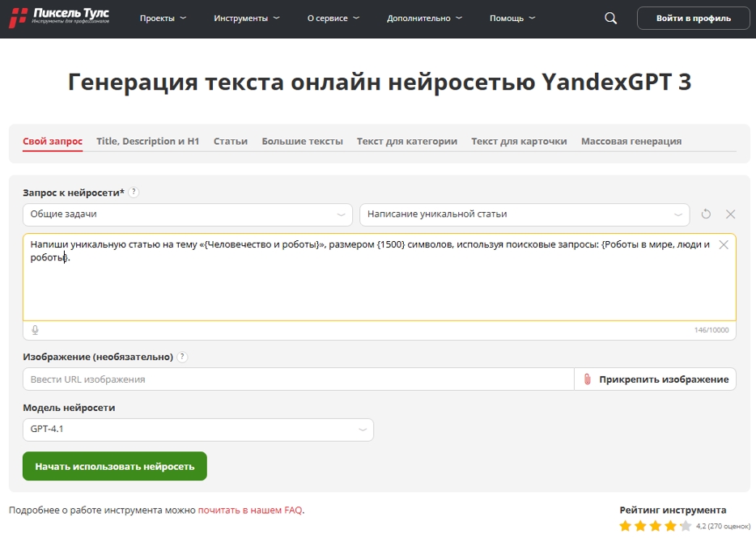Click the microphone voice input icon
756x538 pixels.
[35, 330]
